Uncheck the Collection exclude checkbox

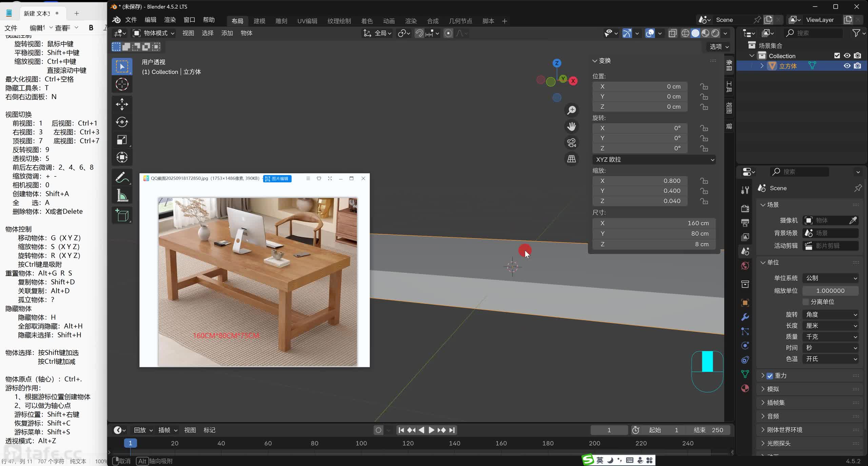[837, 56]
